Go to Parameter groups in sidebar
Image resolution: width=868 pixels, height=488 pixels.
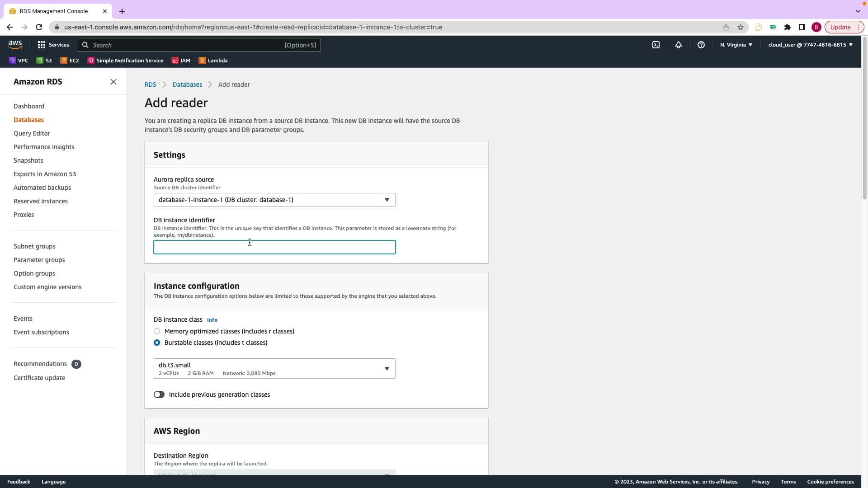[39, 260]
